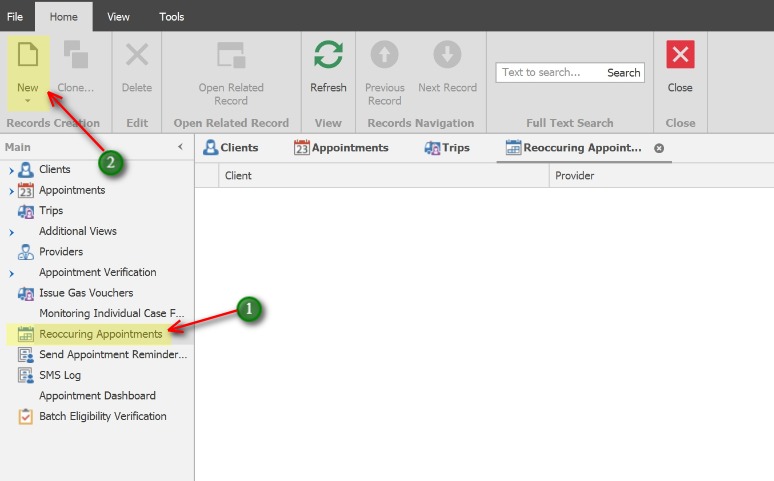Click the green Refresh icon
Viewport: 774px width, 481px height.
pyautogui.click(x=328, y=54)
